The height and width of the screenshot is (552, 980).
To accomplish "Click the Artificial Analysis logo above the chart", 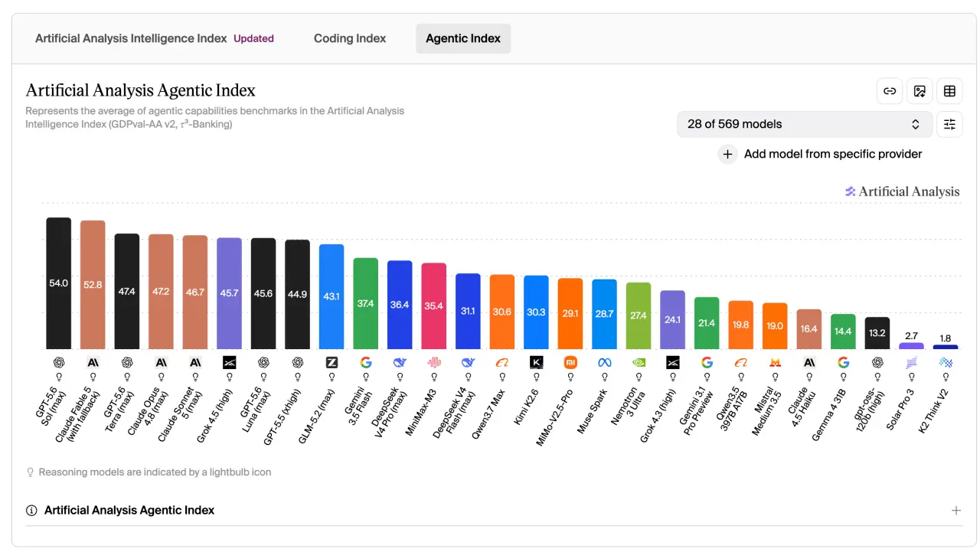I will pos(902,191).
